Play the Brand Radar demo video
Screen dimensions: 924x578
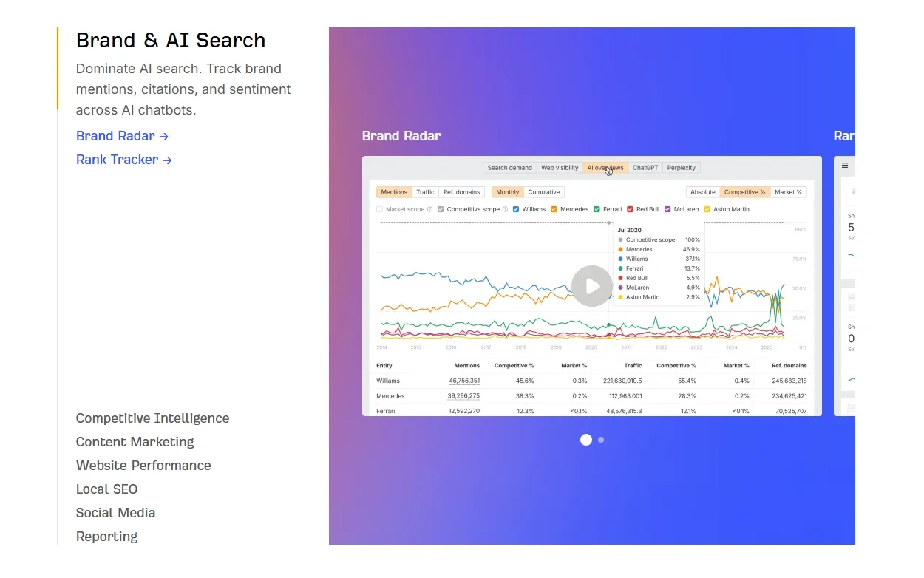click(x=591, y=286)
